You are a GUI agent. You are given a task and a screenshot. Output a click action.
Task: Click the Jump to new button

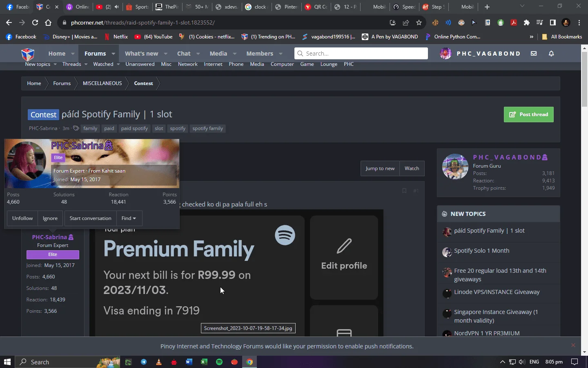[x=380, y=168]
